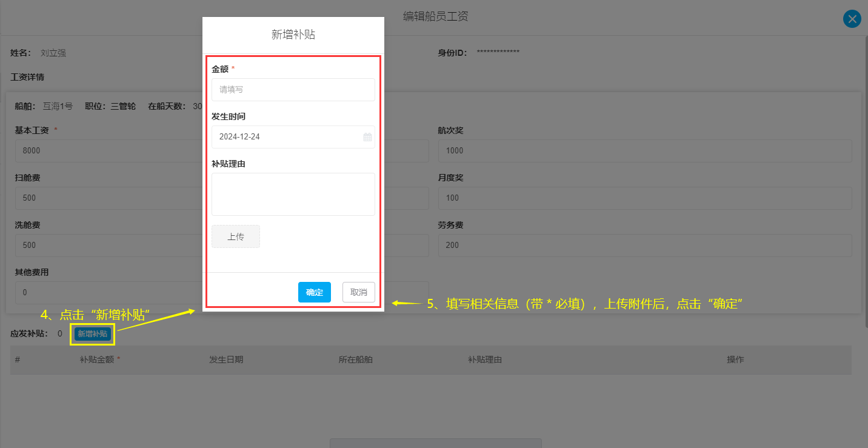Image resolution: width=868 pixels, height=448 pixels.
Task: Click the 补贴金额 column header
Action: [97, 359]
